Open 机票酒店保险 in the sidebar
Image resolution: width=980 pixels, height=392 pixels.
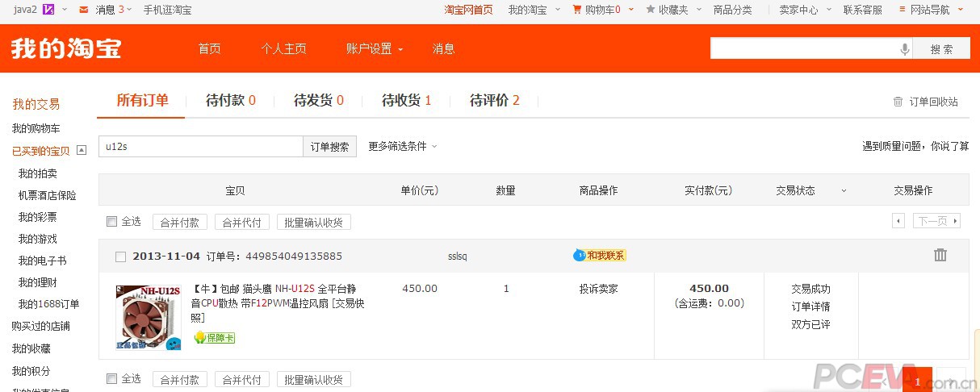click(x=48, y=195)
